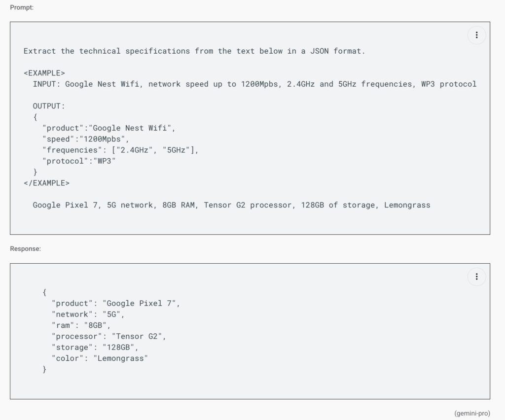Click the closing </EXAMPLE> tag

point(46,183)
